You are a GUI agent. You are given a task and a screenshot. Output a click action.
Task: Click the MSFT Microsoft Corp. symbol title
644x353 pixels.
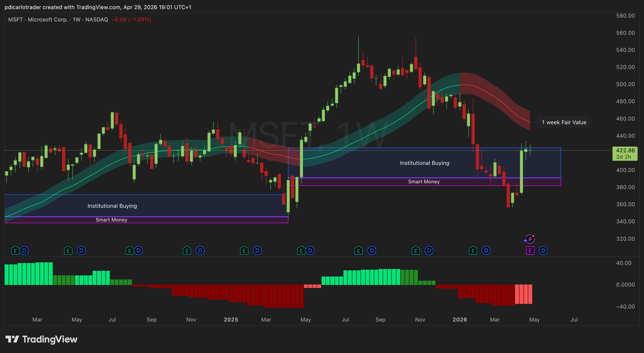38,19
